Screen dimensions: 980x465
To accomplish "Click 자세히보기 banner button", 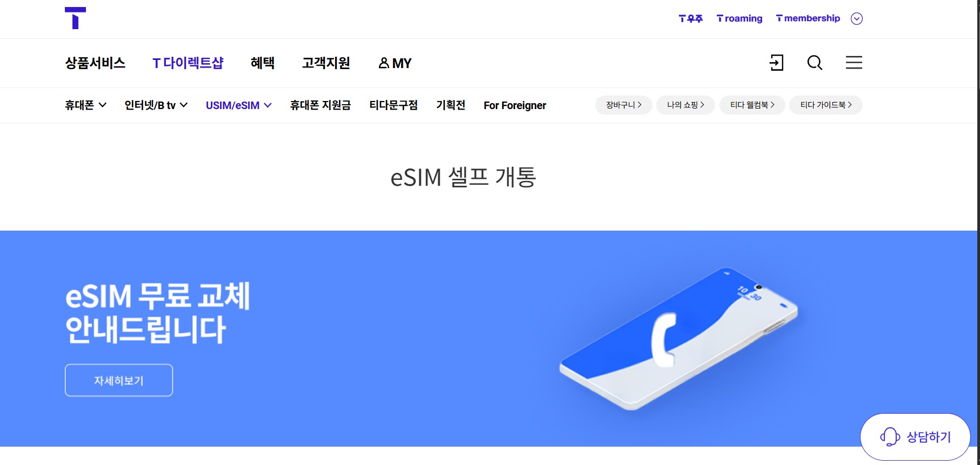I will [119, 380].
